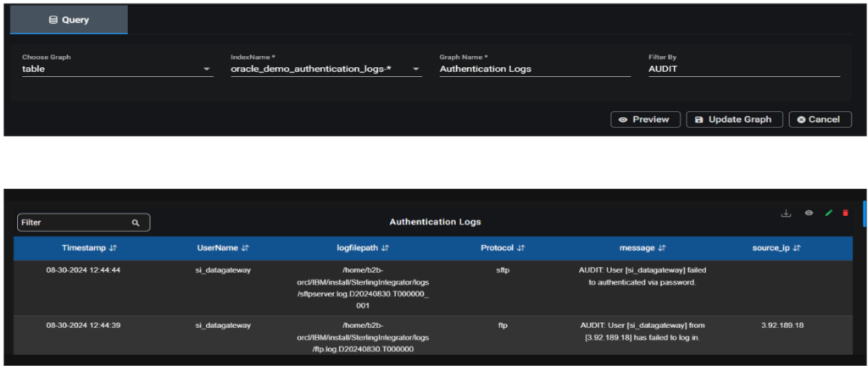Sort by source_ip column arrows
Screen dimensions: 868x366
click(x=797, y=249)
